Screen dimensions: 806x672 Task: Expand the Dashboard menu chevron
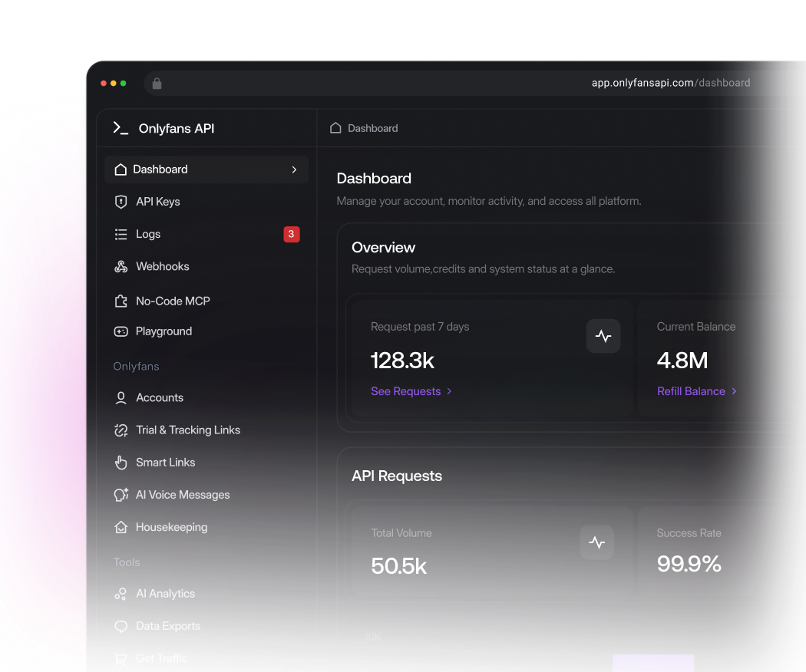tap(294, 170)
